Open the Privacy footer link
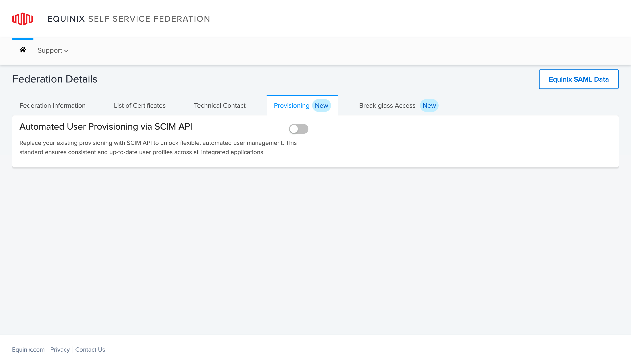The height and width of the screenshot is (364, 631). click(x=60, y=349)
